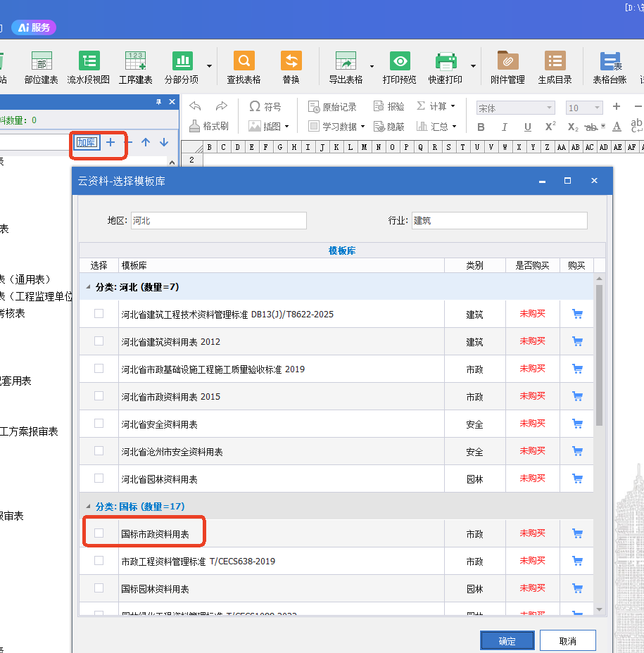
Task: Open the arrow menu beside 导出表格
Action: pyautogui.click(x=372, y=66)
